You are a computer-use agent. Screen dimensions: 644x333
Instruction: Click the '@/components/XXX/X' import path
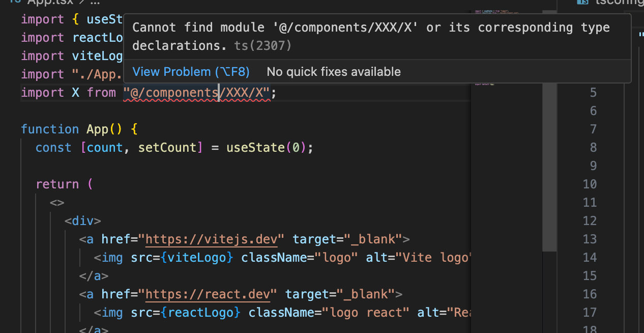199,93
